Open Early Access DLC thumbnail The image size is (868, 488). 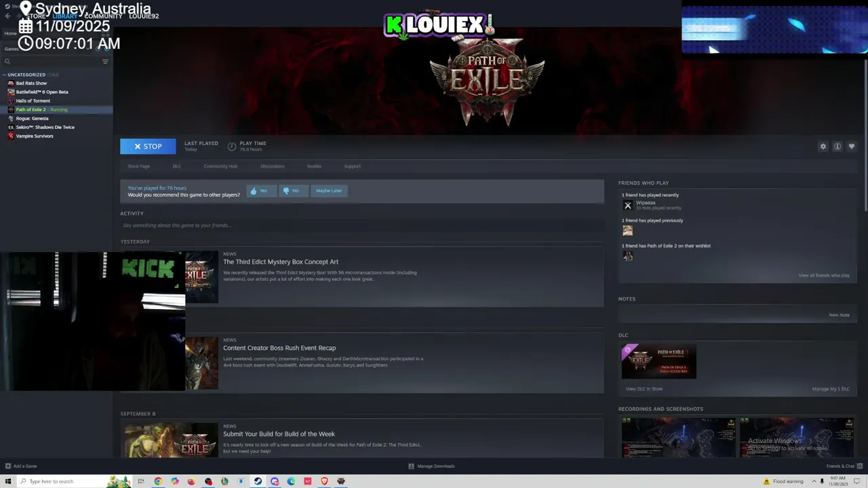coord(658,361)
